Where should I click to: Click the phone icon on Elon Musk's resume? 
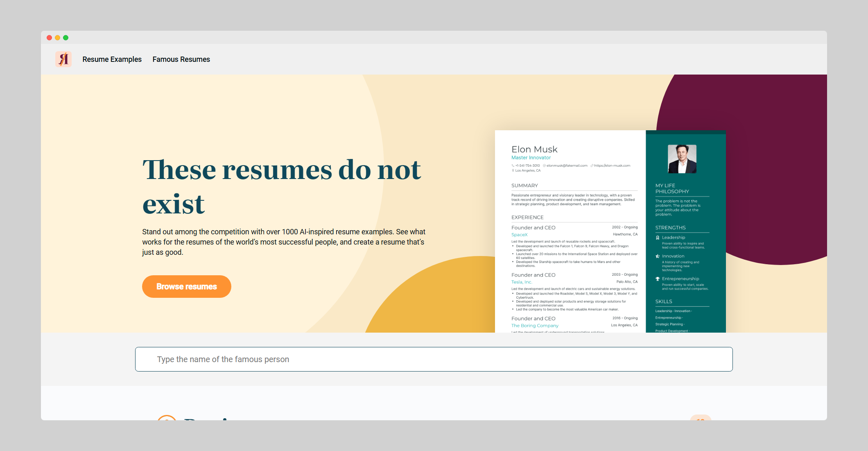[x=513, y=165]
